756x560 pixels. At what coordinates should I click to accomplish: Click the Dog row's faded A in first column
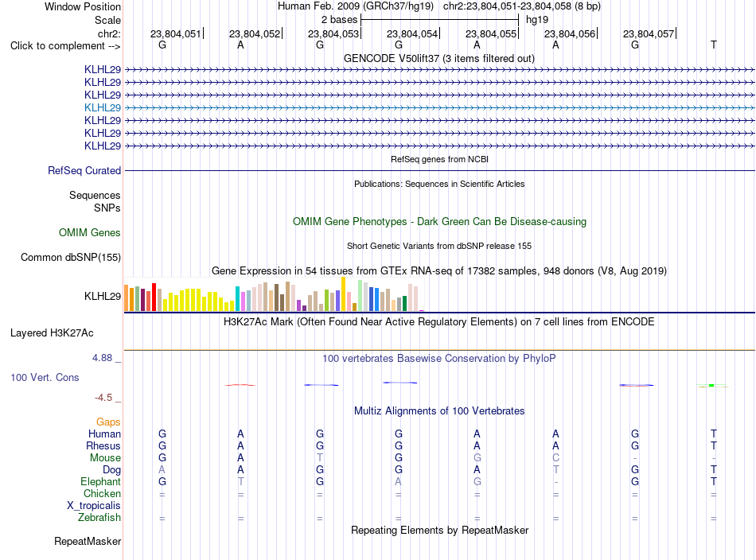(x=162, y=470)
